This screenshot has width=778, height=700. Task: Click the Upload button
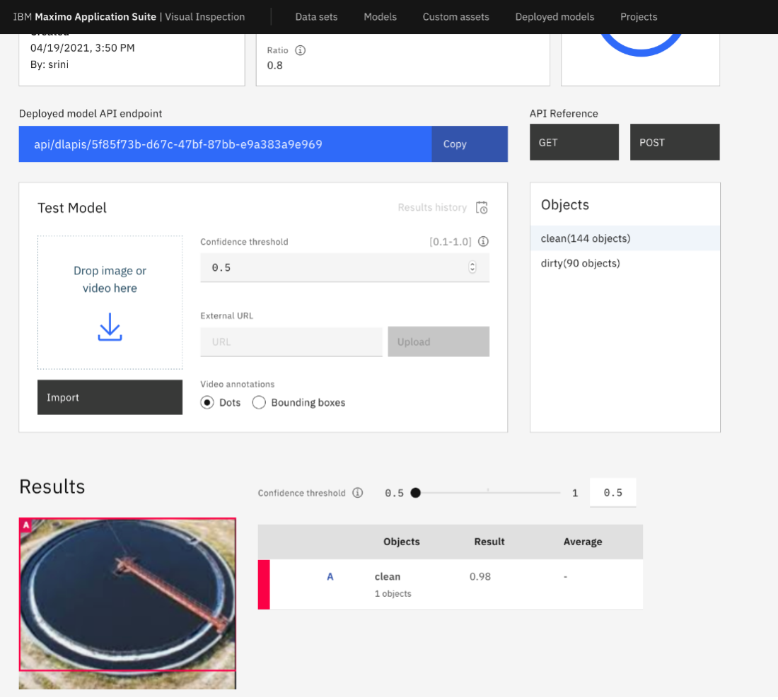pos(439,342)
